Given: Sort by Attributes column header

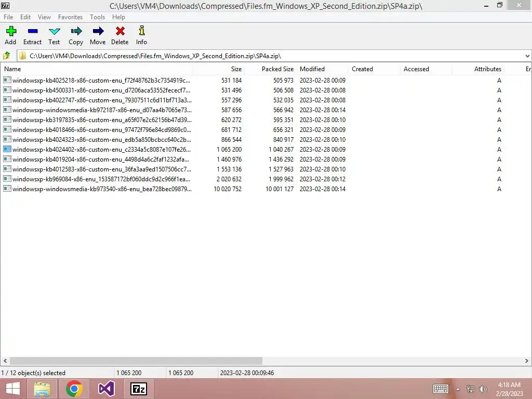Looking at the screenshot, I should (478, 69).
